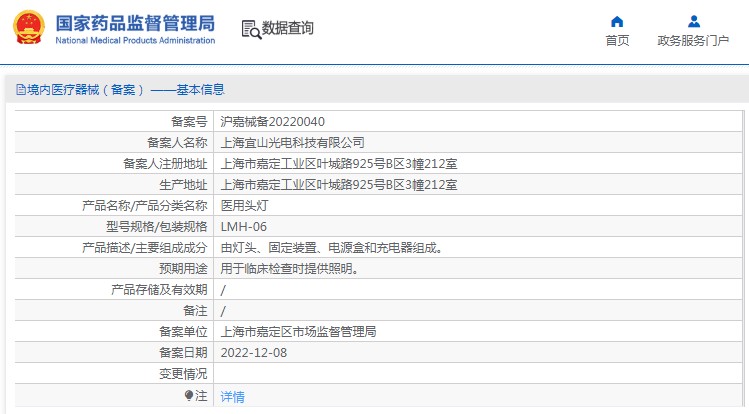The image size is (749, 414).
Task: Open the 详情 link in the 注 row
Action: (232, 396)
